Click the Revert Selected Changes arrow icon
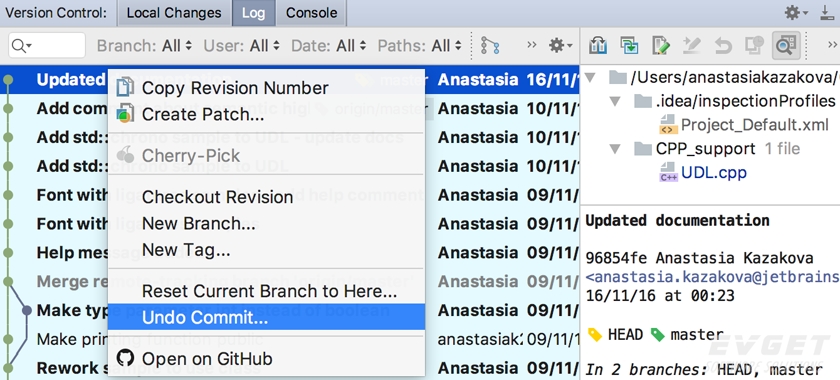The width and height of the screenshot is (840, 380). [x=723, y=46]
